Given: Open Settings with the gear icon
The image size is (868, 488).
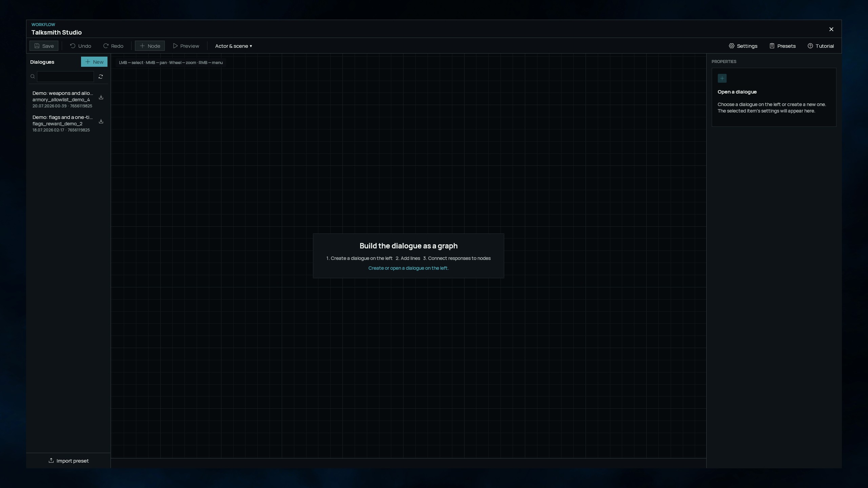Looking at the screenshot, I should coord(743,46).
